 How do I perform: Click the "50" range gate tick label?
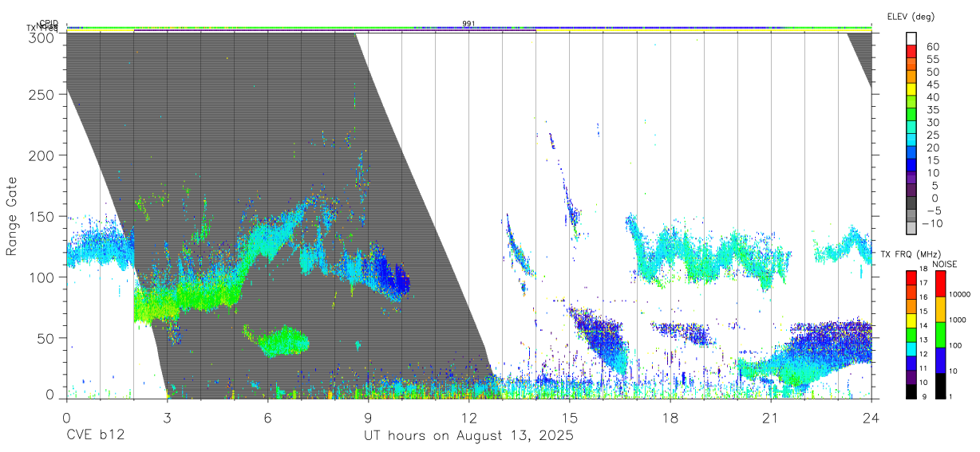tap(45, 338)
